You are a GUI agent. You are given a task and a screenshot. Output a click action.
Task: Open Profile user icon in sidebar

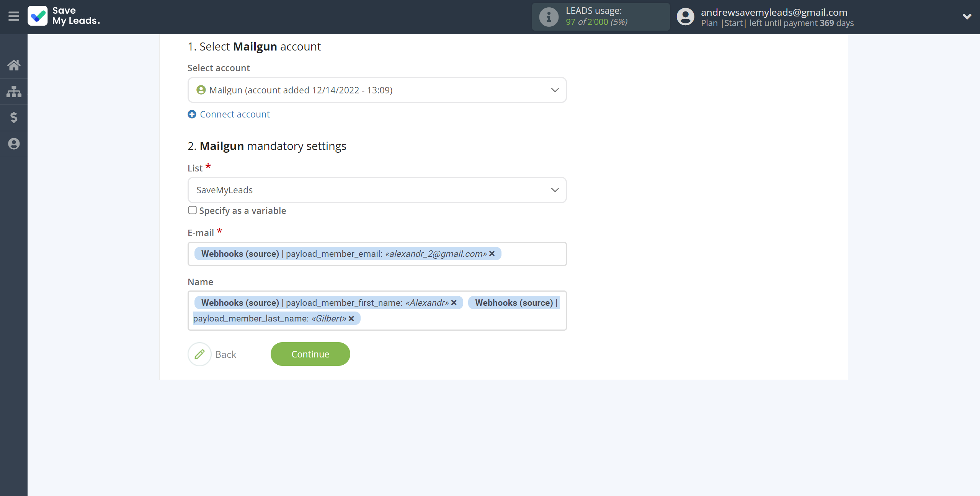click(x=14, y=144)
